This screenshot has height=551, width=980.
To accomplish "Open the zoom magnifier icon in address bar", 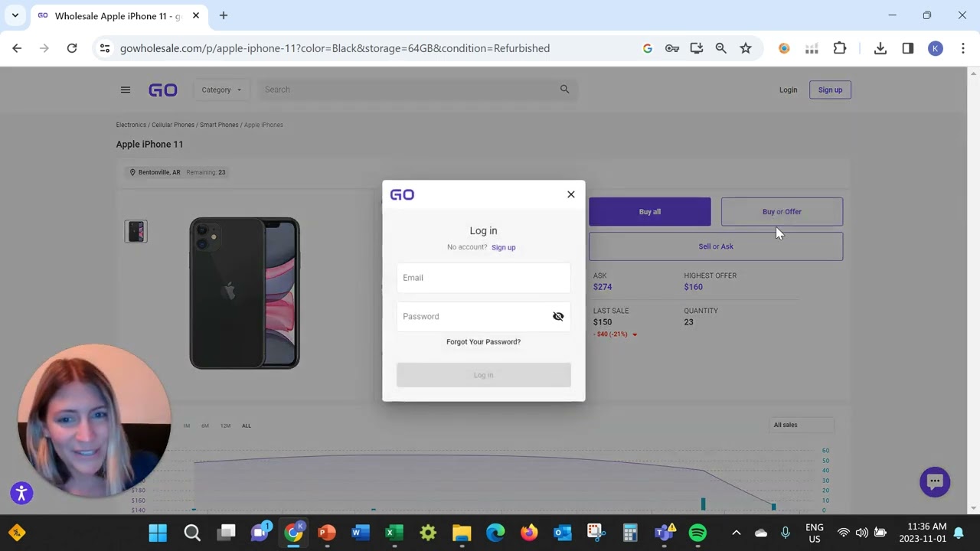I will 721,48.
